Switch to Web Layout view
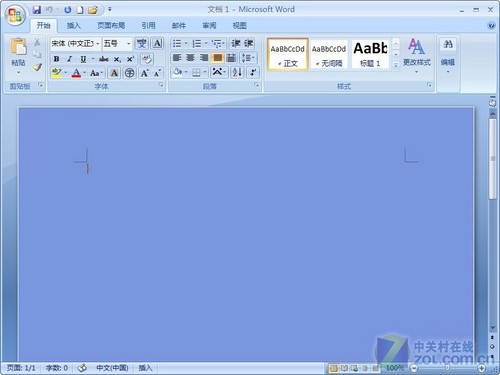500x375 pixels. pos(355,368)
